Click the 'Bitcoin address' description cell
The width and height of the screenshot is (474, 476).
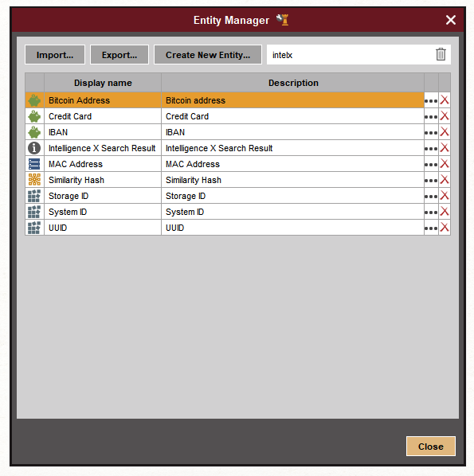292,100
